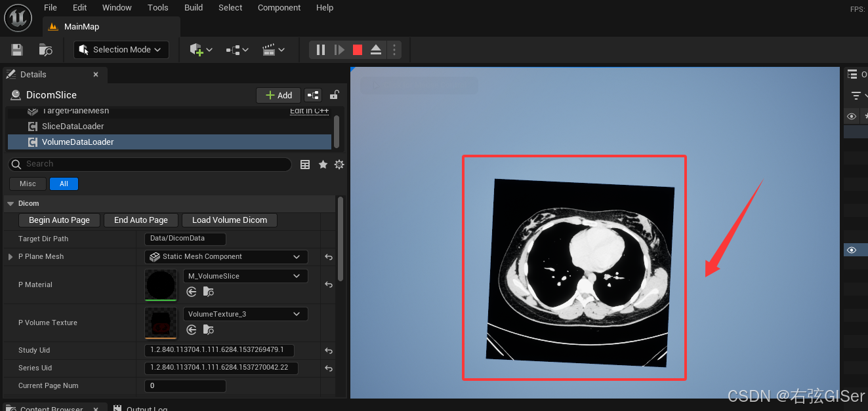Image resolution: width=868 pixels, height=411 pixels.
Task: Use selected asset for P Volume Texture
Action: point(192,330)
